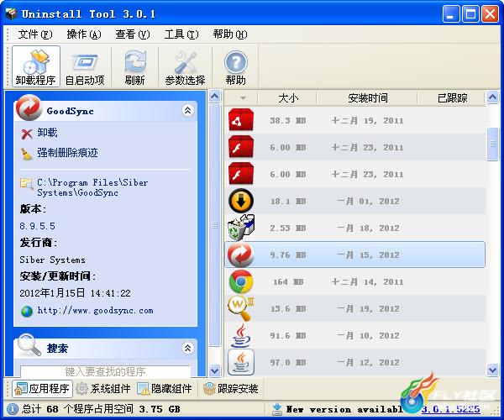Select the download arrow 18.1 MB program icon

[x=241, y=201]
